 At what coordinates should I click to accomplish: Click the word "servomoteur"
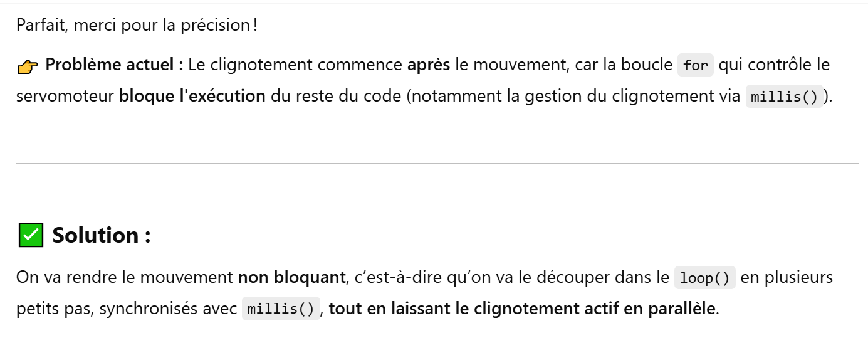(x=65, y=97)
